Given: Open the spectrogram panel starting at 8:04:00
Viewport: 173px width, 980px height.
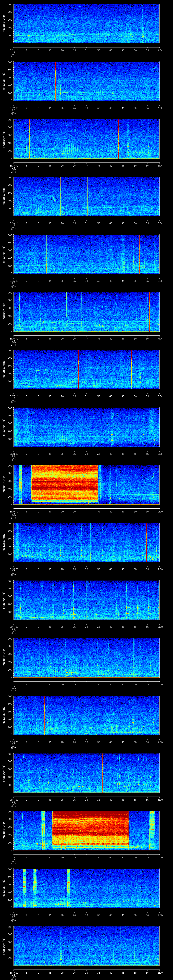Looking at the screenshot, I should 86,197.
